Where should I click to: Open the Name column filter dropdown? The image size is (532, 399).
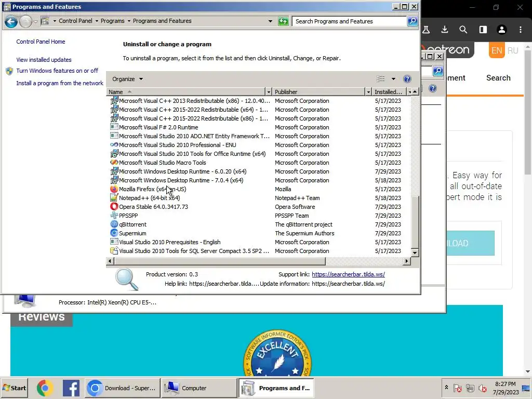269,92
